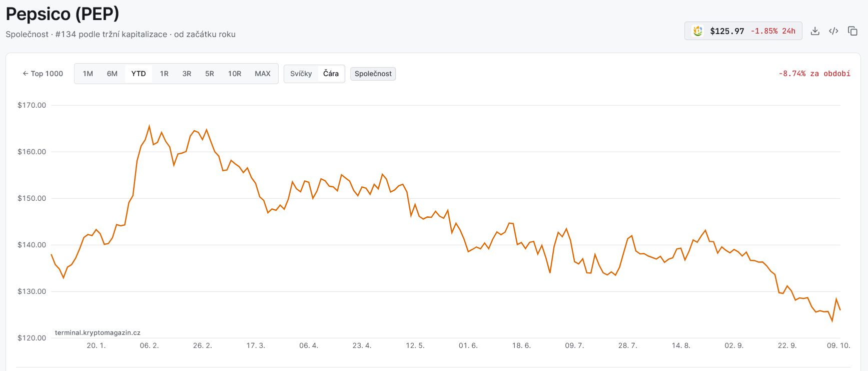Click the $140.00 y-axis label
Image resolution: width=868 pixels, height=371 pixels.
coord(32,245)
